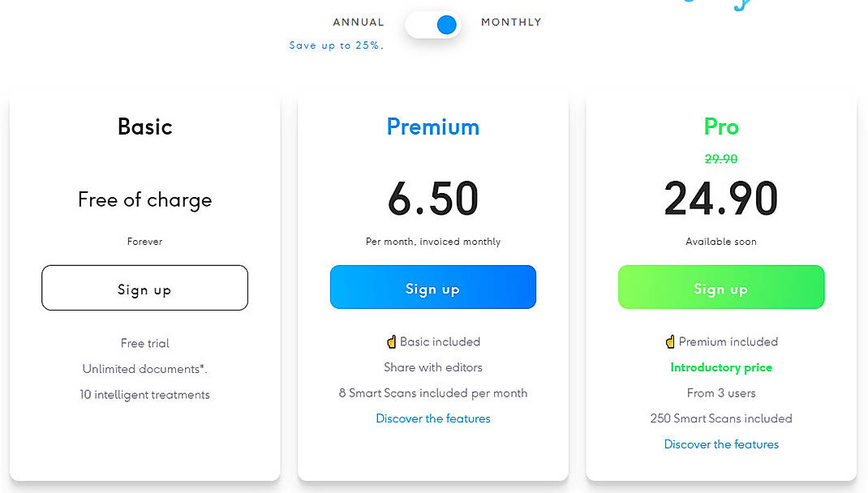Select the Premium plan heading
Screen dimensions: 868x493
pyautogui.click(x=432, y=126)
